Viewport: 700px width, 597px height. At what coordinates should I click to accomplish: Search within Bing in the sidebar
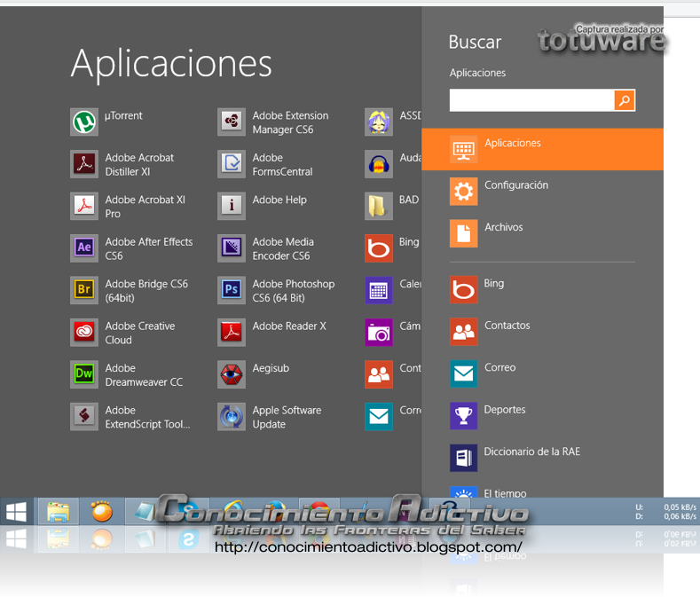542,289
